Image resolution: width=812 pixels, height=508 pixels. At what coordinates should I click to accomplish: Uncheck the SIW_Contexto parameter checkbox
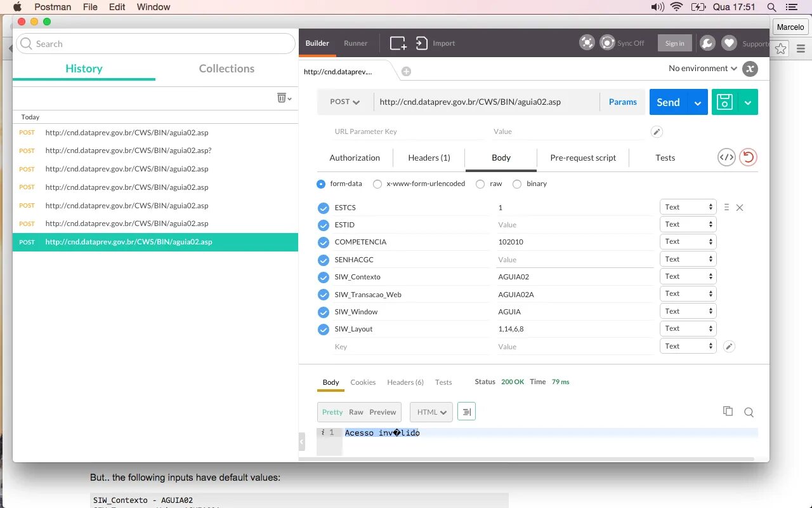click(324, 277)
